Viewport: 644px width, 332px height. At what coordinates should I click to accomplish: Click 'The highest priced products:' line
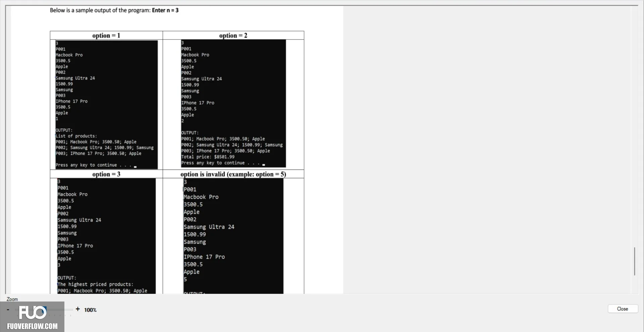pyautogui.click(x=96, y=284)
